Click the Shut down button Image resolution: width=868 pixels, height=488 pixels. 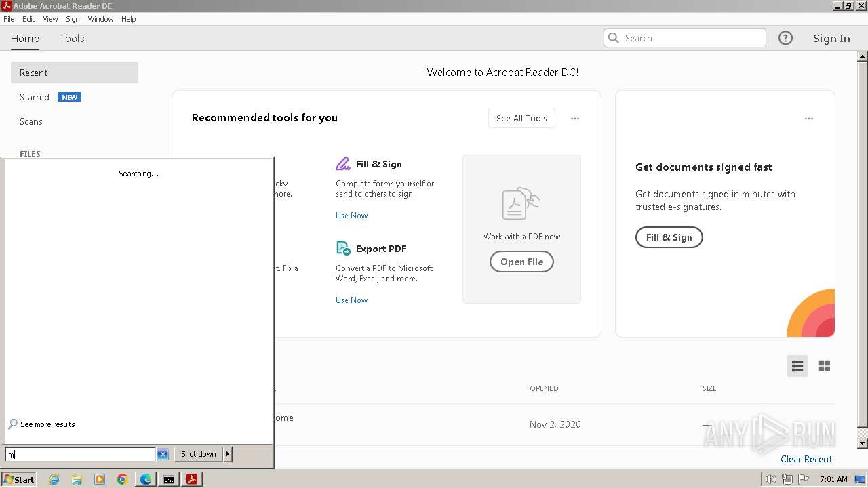[x=199, y=454]
